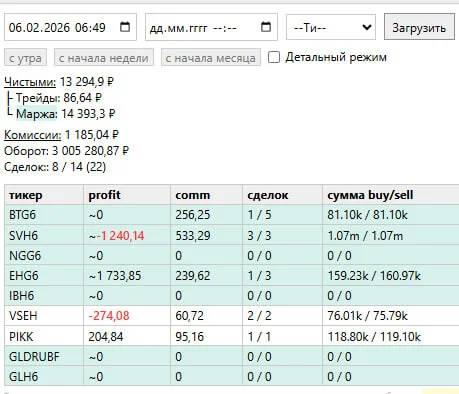The image size is (459, 394).
Task: Click the с начала недели button
Action: point(104,57)
